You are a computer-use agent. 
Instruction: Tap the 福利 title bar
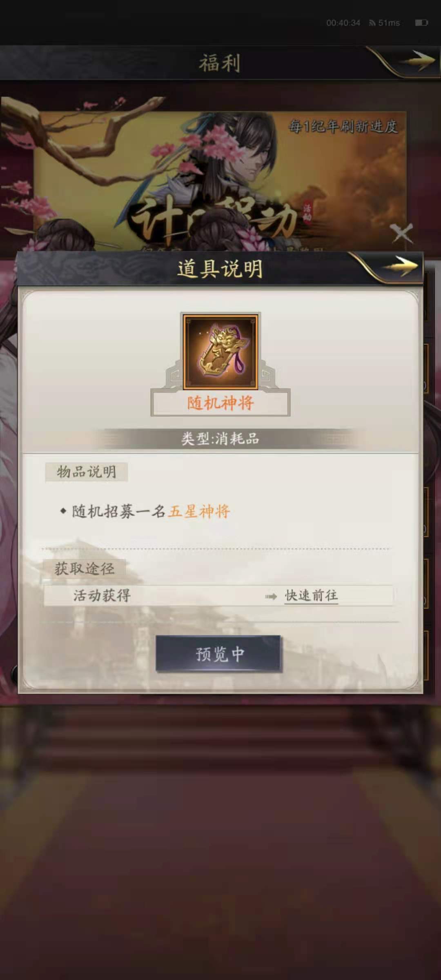click(x=219, y=63)
